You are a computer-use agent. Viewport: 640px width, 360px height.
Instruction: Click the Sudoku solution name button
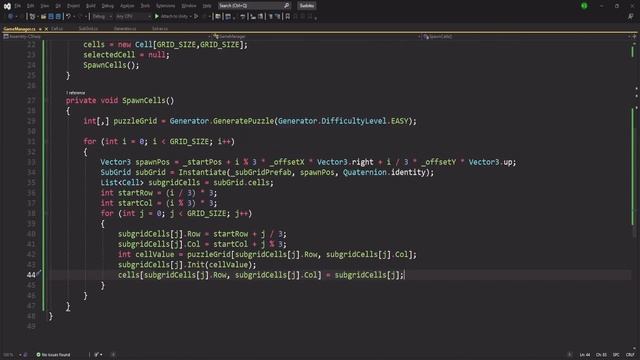click(x=307, y=6)
